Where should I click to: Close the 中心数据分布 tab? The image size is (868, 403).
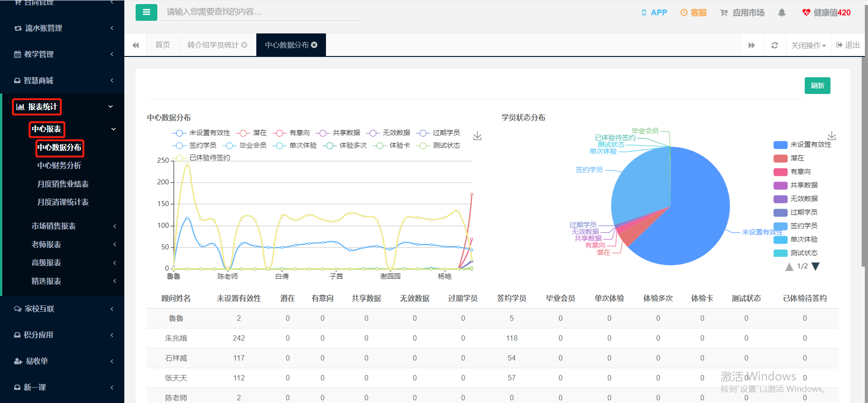[x=314, y=45]
